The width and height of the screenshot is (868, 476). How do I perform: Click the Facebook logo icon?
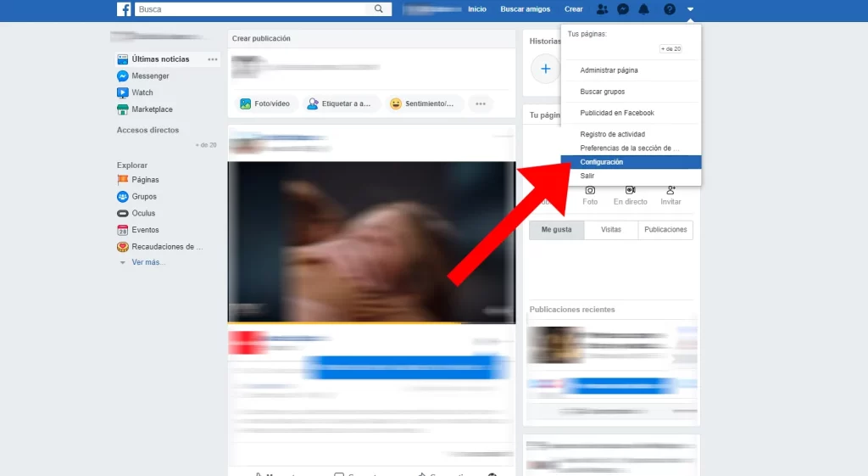124,9
